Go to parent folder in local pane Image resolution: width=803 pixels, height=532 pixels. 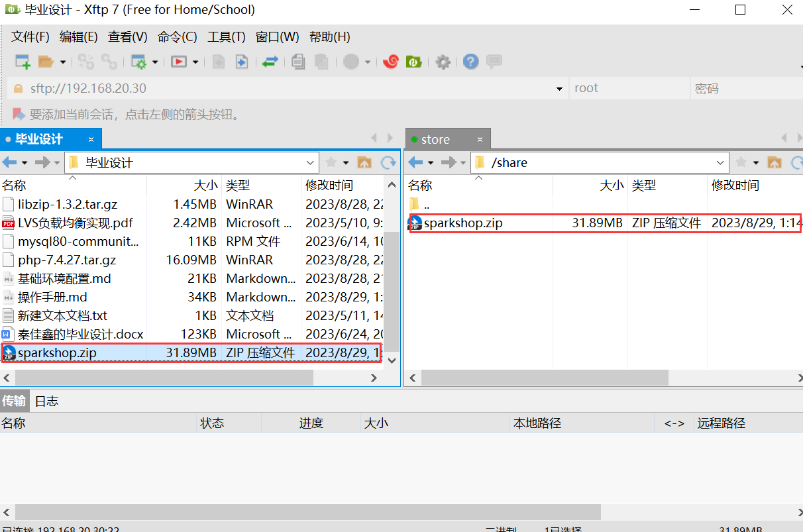tap(364, 162)
